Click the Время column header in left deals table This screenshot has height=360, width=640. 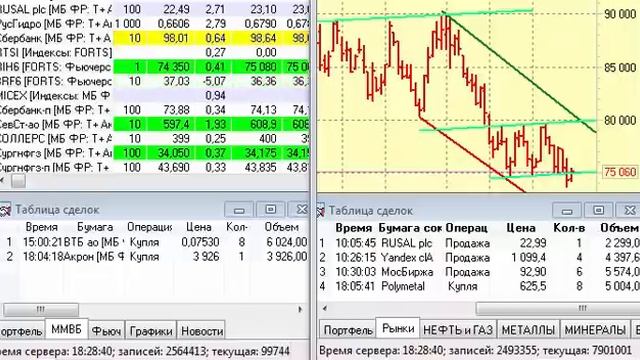tap(41, 227)
